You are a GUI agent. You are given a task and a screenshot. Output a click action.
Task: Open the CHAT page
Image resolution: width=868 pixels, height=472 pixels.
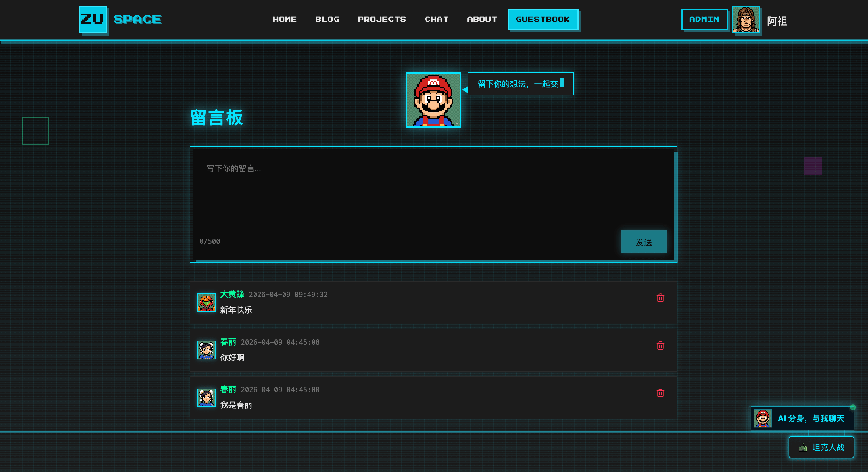436,19
